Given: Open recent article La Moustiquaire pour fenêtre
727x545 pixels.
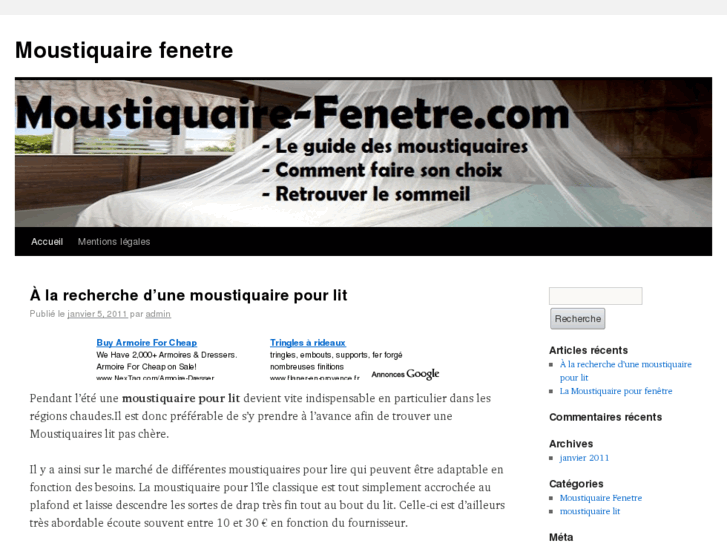Looking at the screenshot, I should click(x=616, y=391).
